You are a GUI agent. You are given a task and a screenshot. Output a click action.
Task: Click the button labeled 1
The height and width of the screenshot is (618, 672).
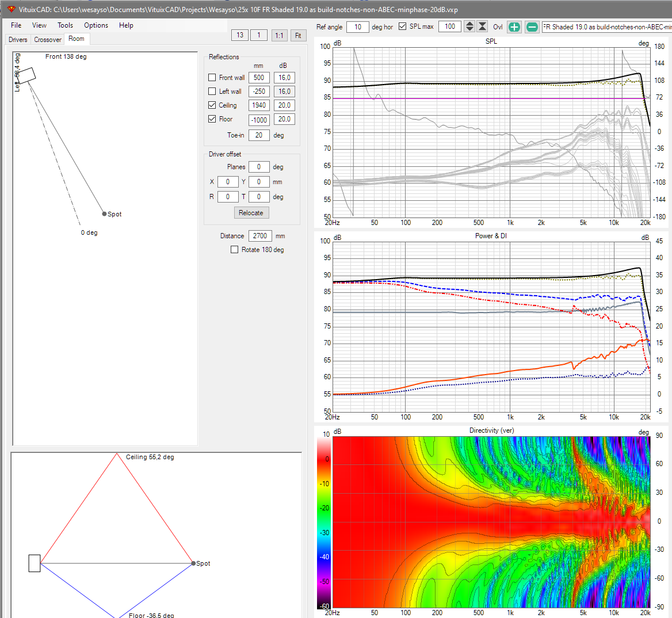[259, 35]
